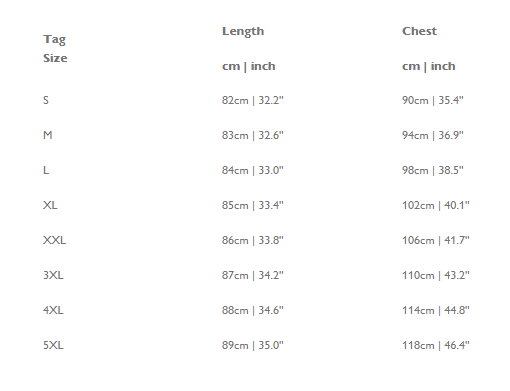The image size is (510, 391).
Task: Click the 90cm | 35.4" chest value
Action: point(433,100)
